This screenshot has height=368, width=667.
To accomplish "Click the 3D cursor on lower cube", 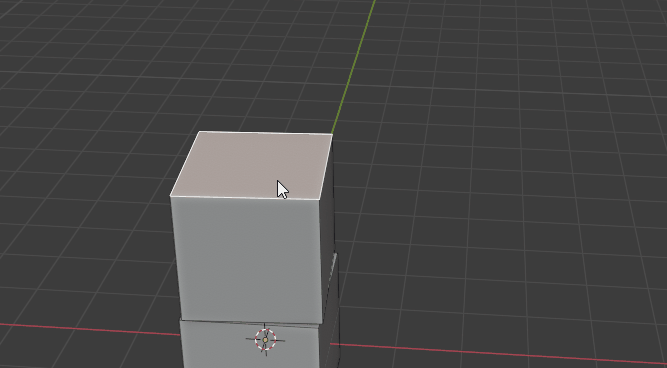I will tap(265, 339).
